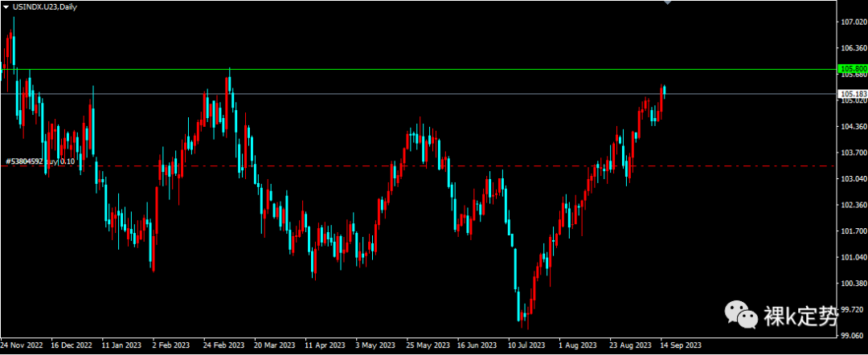Click the green horizontal line at 105.800
This screenshot has height=355, width=868.
(x=419, y=70)
